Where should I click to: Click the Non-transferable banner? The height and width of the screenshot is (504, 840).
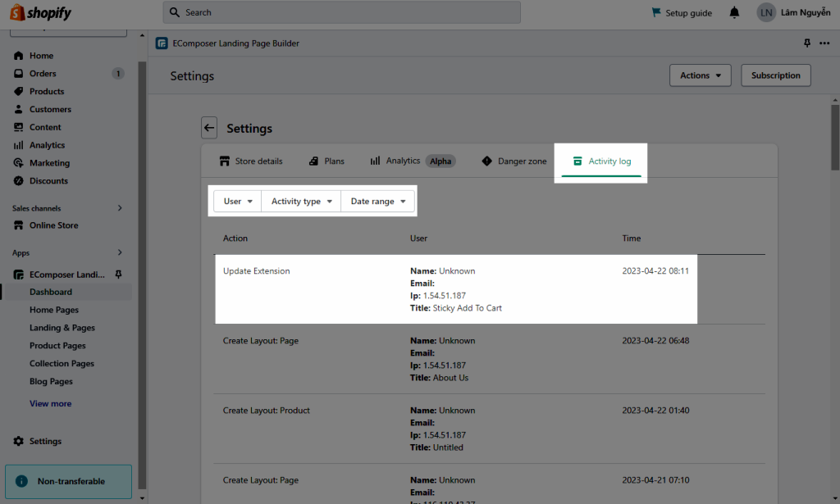point(69,482)
